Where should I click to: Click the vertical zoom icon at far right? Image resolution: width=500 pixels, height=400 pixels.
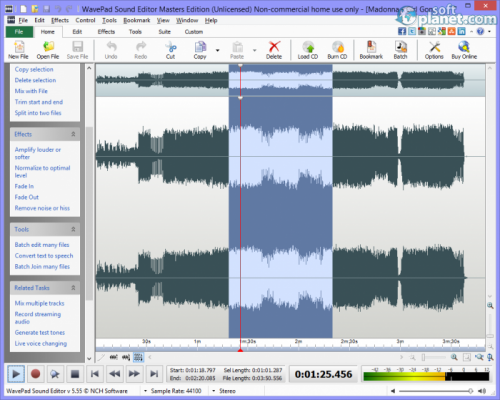pyautogui.click(x=490, y=357)
